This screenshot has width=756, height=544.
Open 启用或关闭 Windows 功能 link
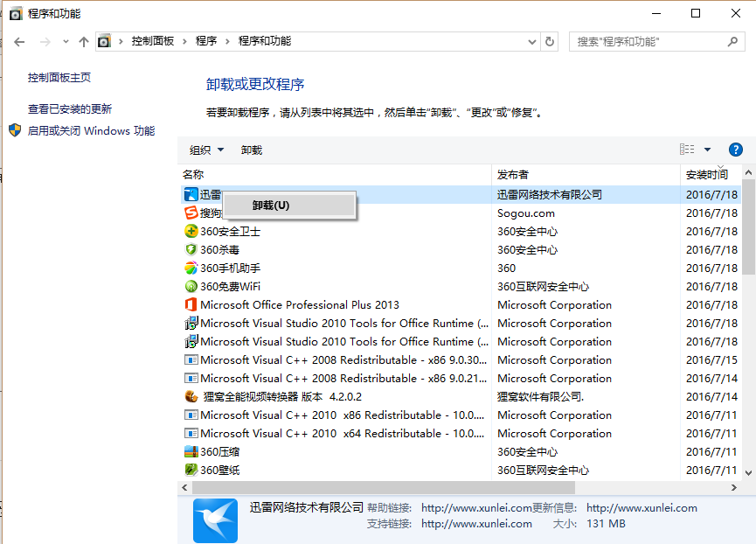click(x=91, y=130)
